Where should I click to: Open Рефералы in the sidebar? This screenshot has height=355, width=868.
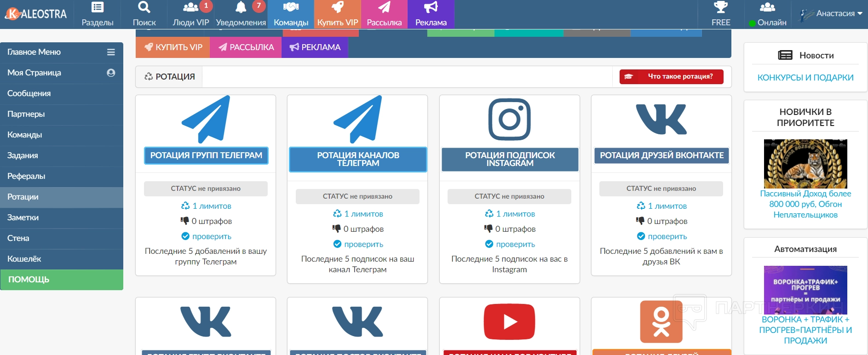(62, 176)
